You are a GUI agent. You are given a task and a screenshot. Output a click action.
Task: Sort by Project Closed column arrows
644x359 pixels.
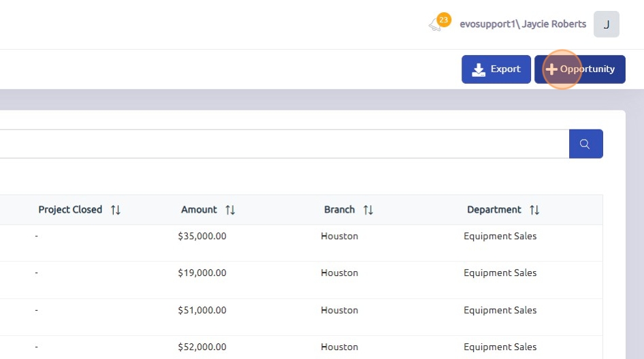(116, 210)
